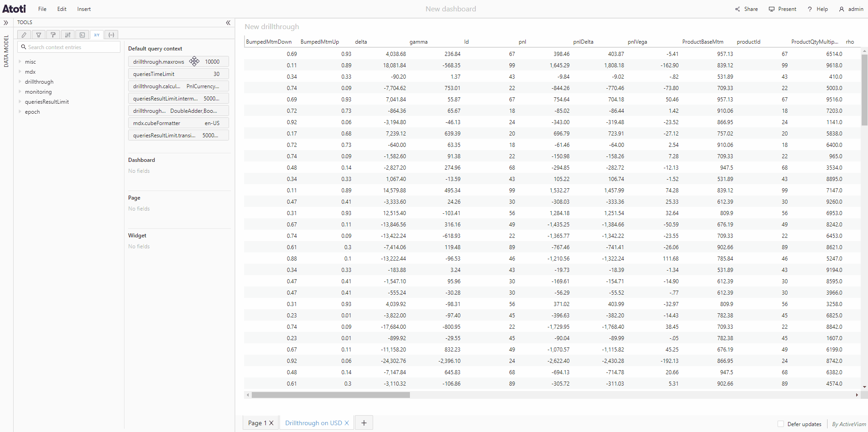Click the mdx.cubeFormatter en-US entry

pos(179,123)
